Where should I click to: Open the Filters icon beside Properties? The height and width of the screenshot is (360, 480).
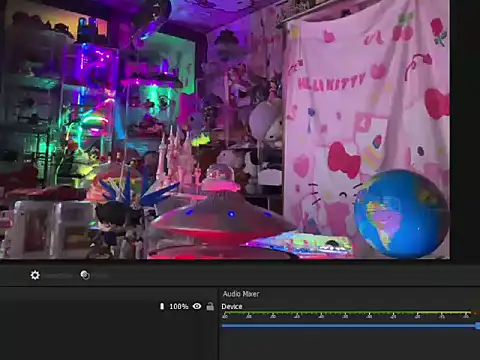click(85, 275)
